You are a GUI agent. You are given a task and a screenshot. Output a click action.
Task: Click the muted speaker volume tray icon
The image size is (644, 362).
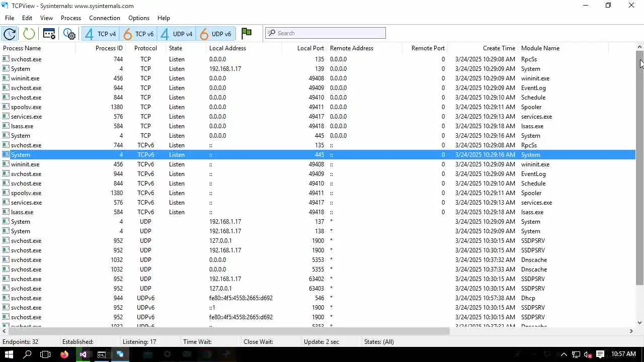click(588, 354)
